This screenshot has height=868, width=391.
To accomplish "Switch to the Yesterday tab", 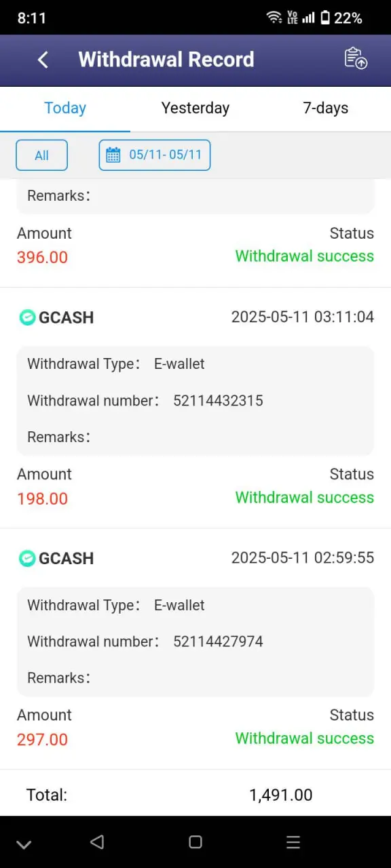I will tap(195, 108).
